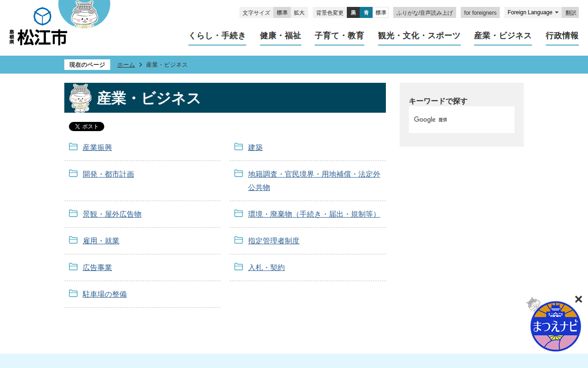Click folder icon beside 駐車場の整備
This screenshot has height=368, width=588.
73,293
